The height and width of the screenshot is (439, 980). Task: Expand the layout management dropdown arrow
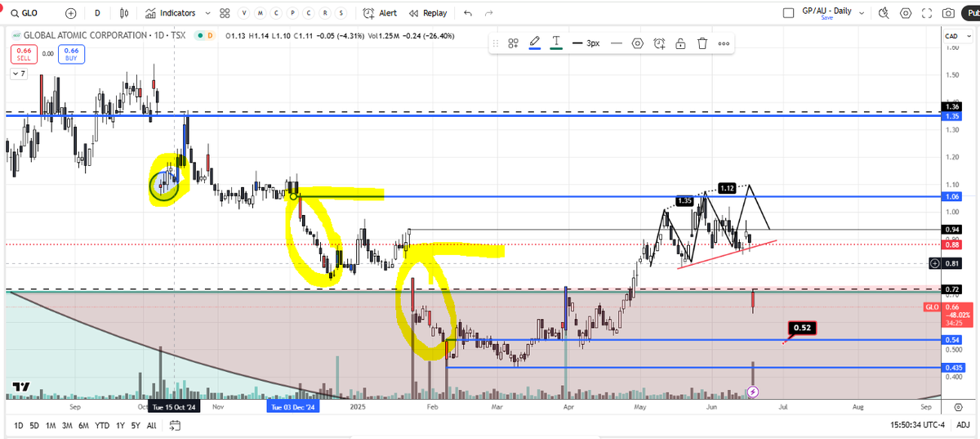pos(862,13)
